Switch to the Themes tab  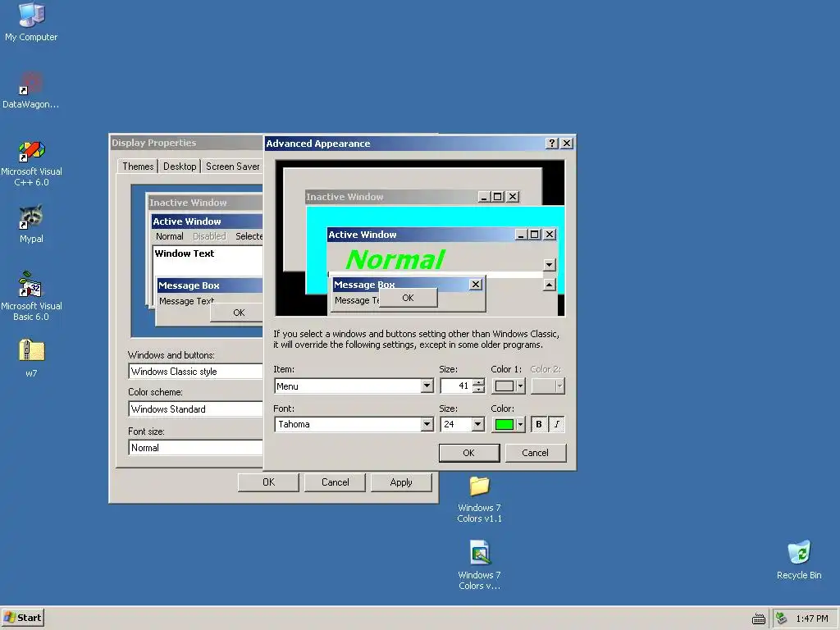138,166
